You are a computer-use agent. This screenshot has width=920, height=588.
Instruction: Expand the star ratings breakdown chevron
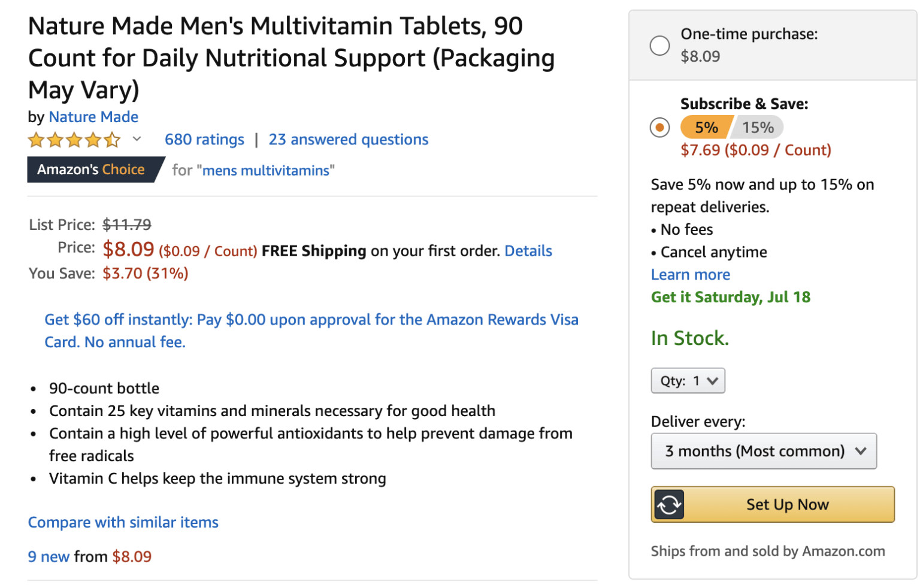137,141
